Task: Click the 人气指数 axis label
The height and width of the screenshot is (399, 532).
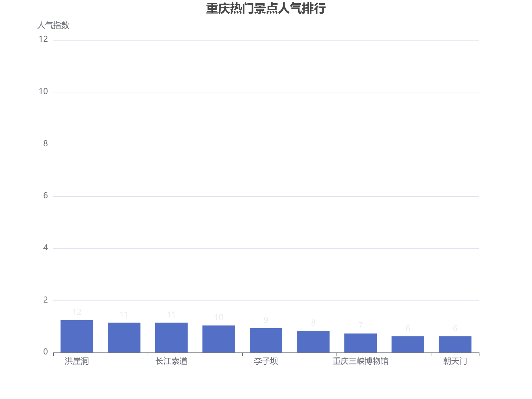Action: (x=54, y=25)
